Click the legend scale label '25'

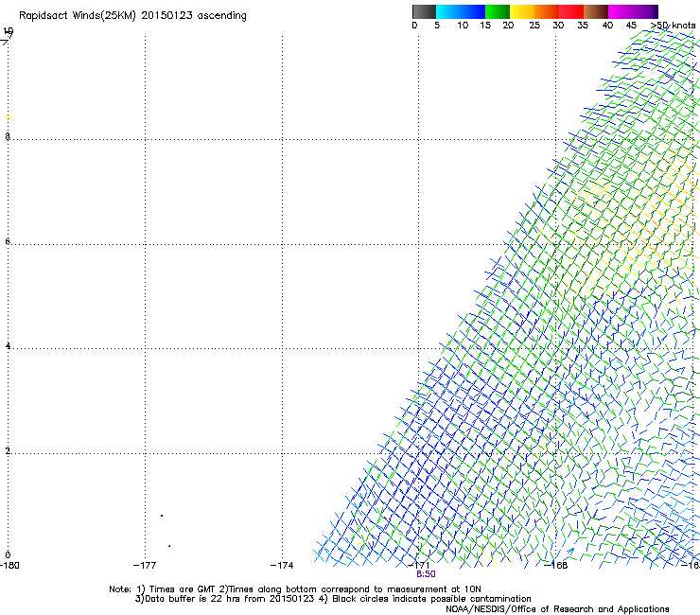click(x=534, y=26)
